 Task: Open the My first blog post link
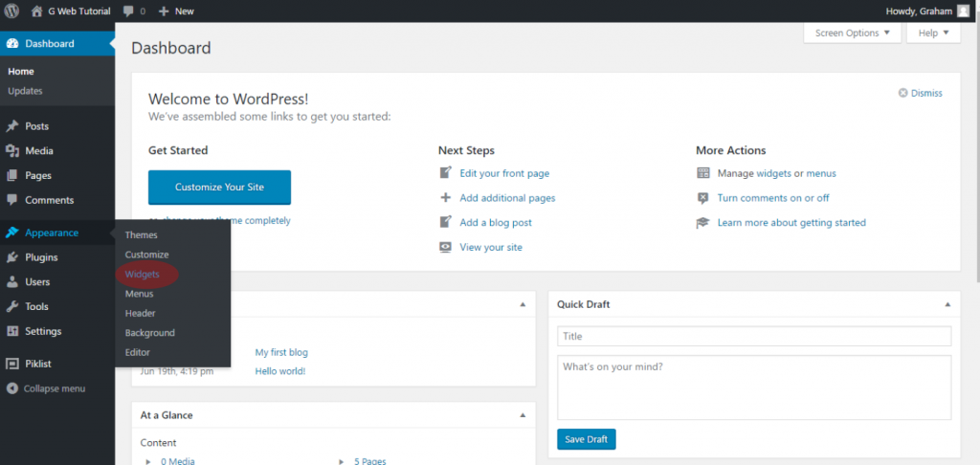click(281, 352)
